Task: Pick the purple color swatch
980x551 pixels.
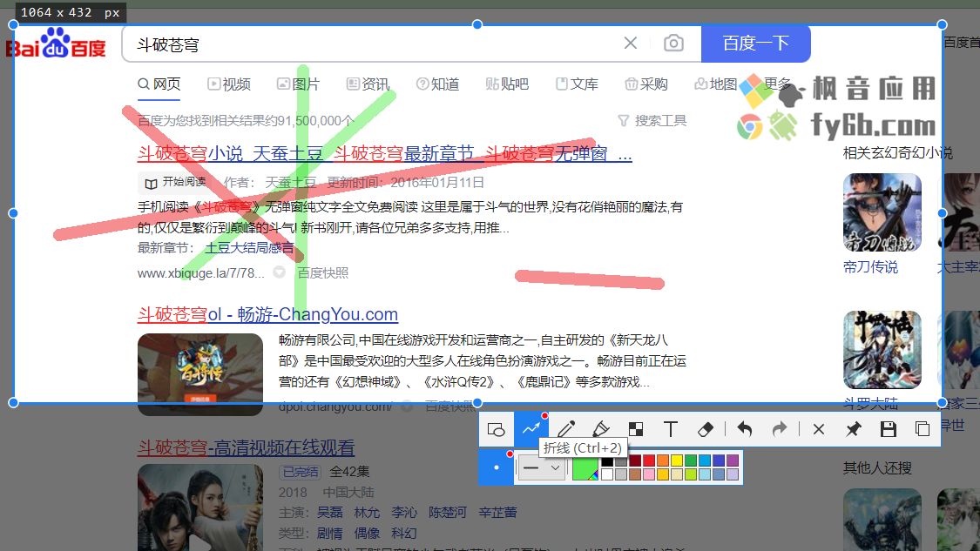Action: coord(733,461)
